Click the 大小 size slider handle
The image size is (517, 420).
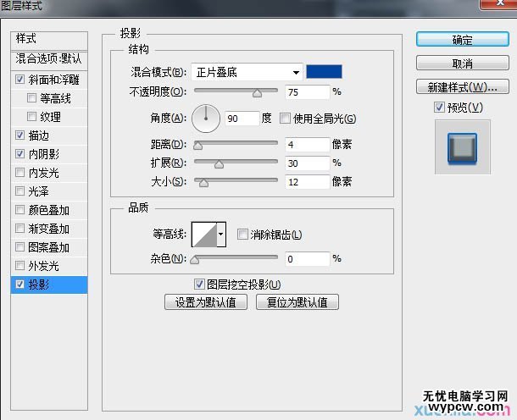coord(203,183)
